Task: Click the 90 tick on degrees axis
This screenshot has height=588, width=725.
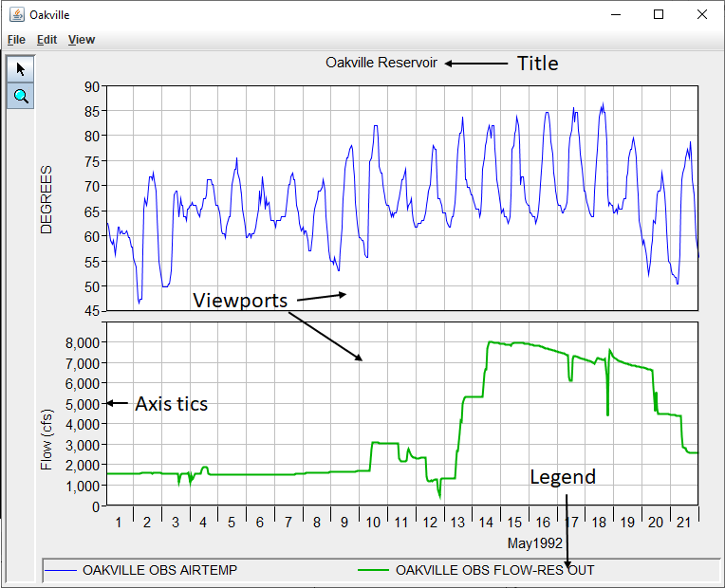Action: point(91,86)
